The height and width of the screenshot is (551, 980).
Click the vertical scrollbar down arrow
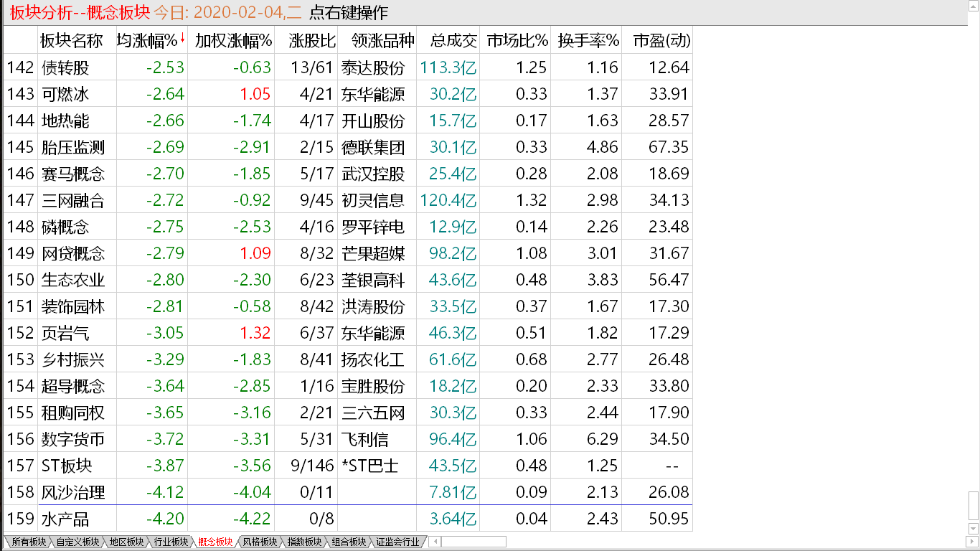pyautogui.click(x=974, y=529)
